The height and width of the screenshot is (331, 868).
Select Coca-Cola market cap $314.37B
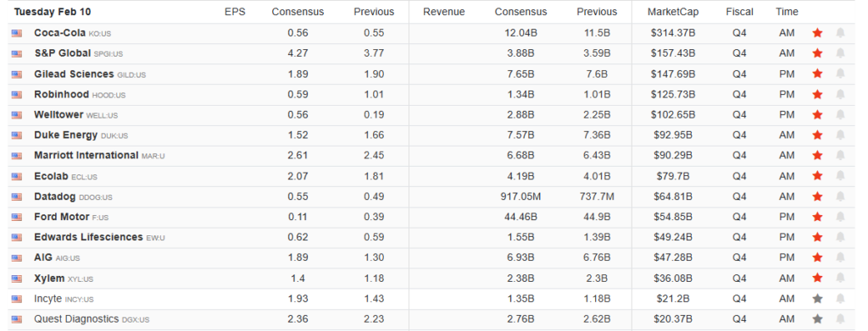point(673,33)
